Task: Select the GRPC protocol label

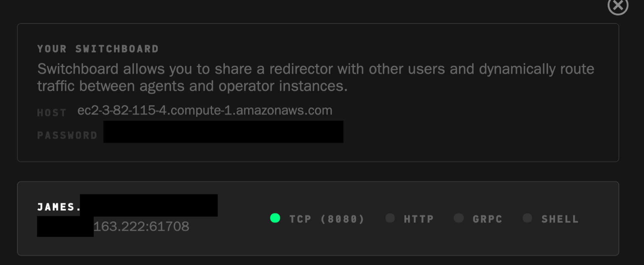Action: pyautogui.click(x=487, y=219)
